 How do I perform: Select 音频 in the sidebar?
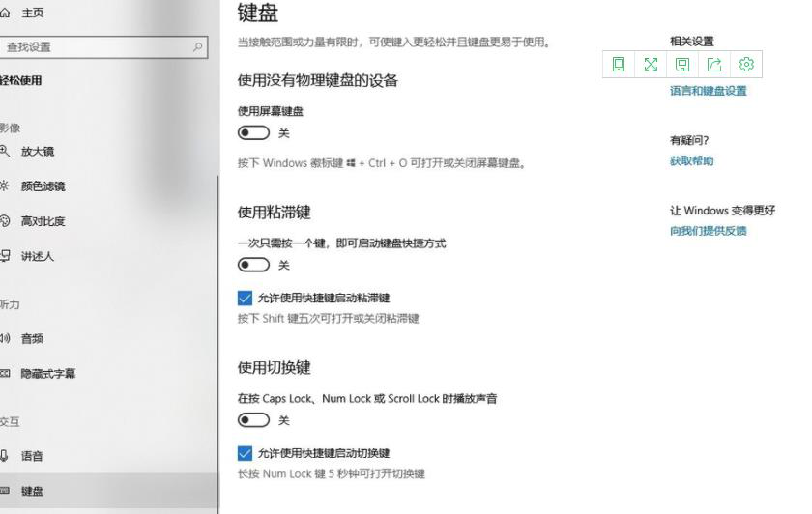[32, 338]
